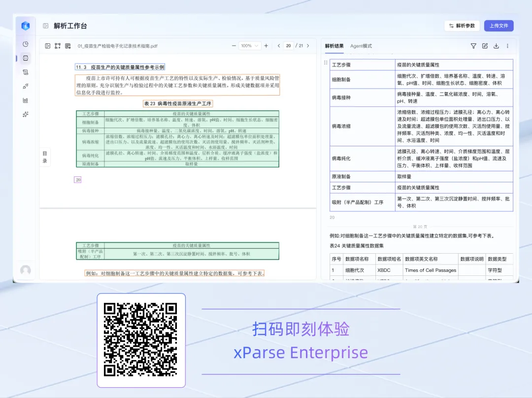Click the 病毒接种 cell in results table
Viewport: 532px width, 398px height.
coord(363,98)
